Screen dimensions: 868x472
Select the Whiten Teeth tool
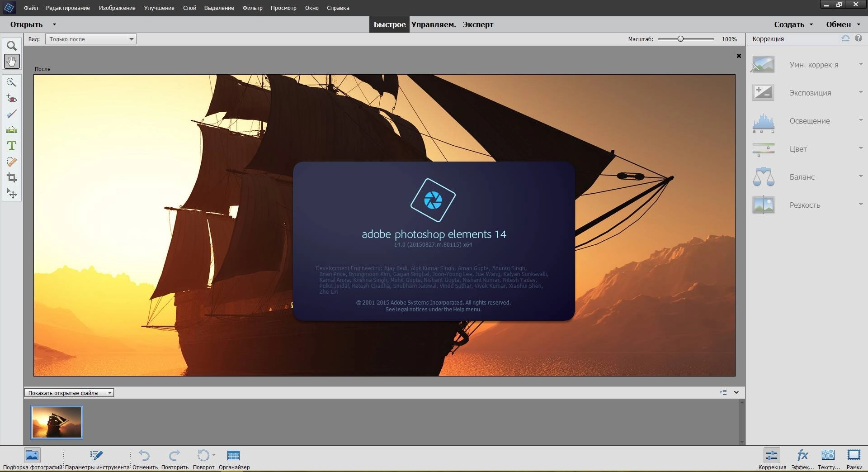pyautogui.click(x=12, y=114)
